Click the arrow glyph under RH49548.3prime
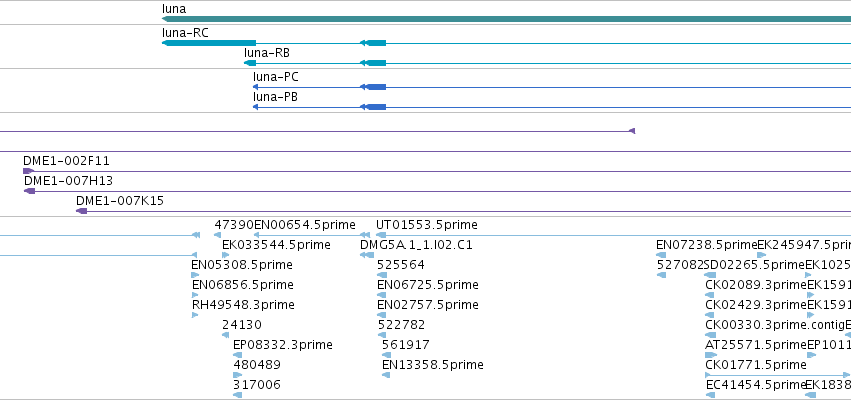851x400 pixels. (x=195, y=315)
